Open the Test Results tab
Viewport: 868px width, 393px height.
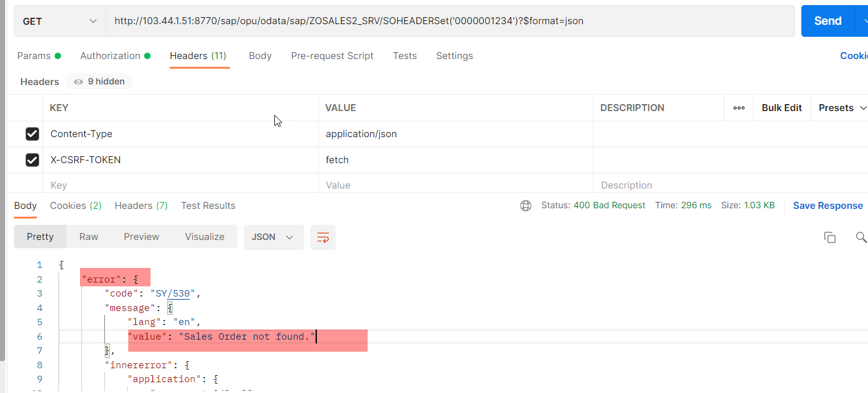208,206
